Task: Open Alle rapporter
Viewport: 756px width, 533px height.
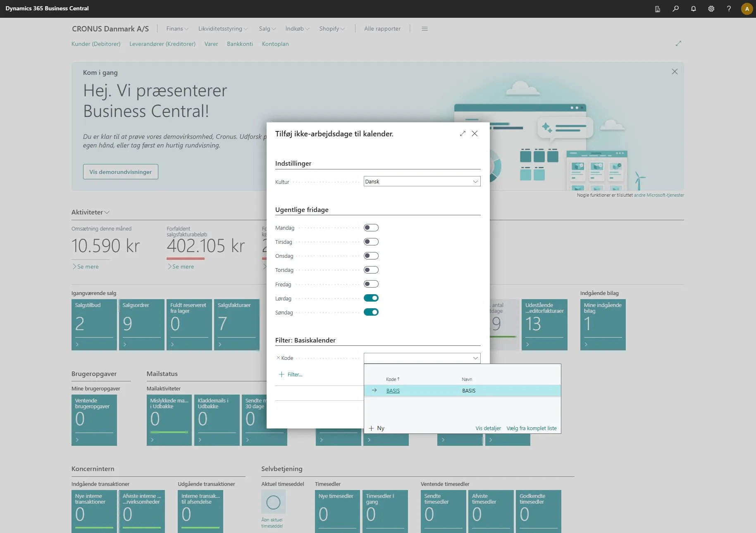Action: (x=382, y=29)
